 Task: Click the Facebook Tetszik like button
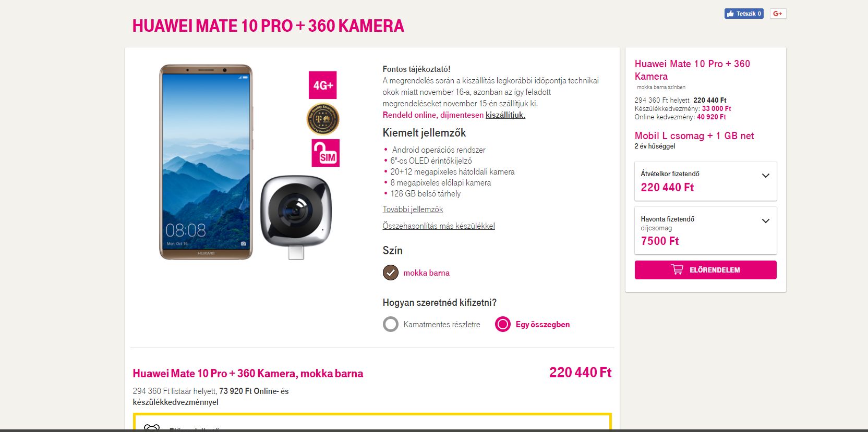point(744,14)
